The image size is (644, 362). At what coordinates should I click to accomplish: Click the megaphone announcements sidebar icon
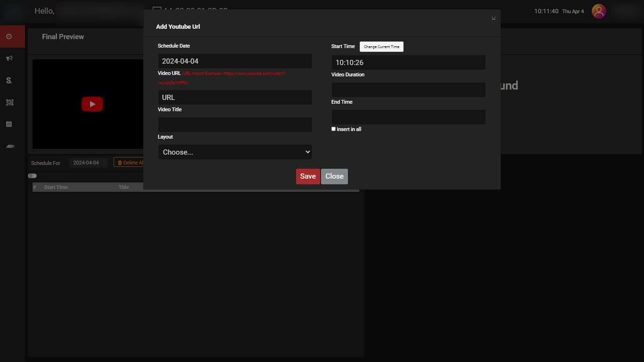coord(9,58)
